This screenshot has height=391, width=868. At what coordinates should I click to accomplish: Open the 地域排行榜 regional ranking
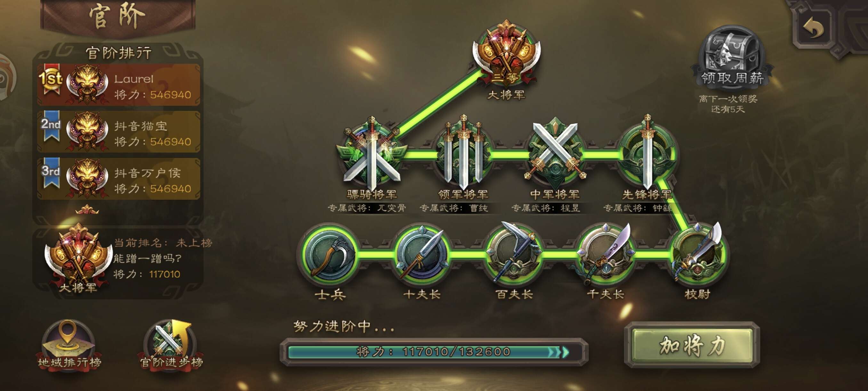(69, 346)
